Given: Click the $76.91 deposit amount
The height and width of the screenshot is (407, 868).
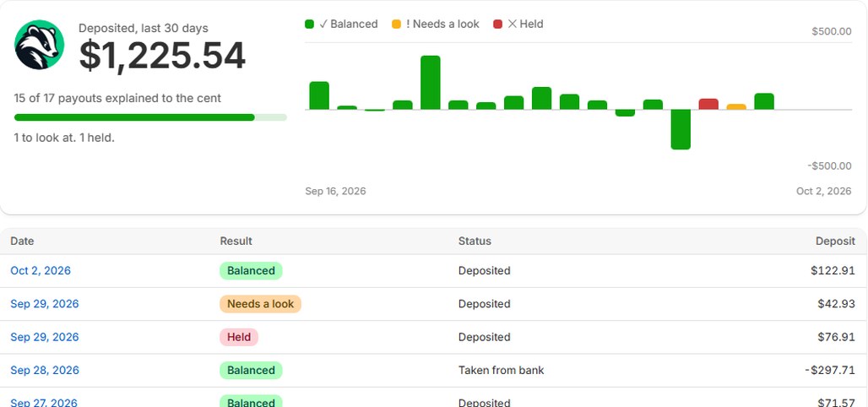Looking at the screenshot, I should point(836,337).
